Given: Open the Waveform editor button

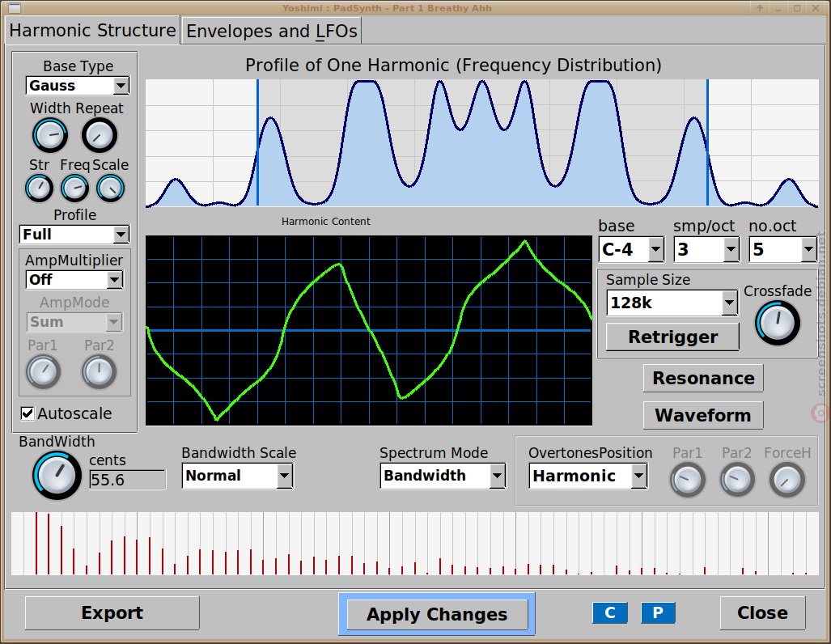Looking at the screenshot, I should click(x=703, y=415).
